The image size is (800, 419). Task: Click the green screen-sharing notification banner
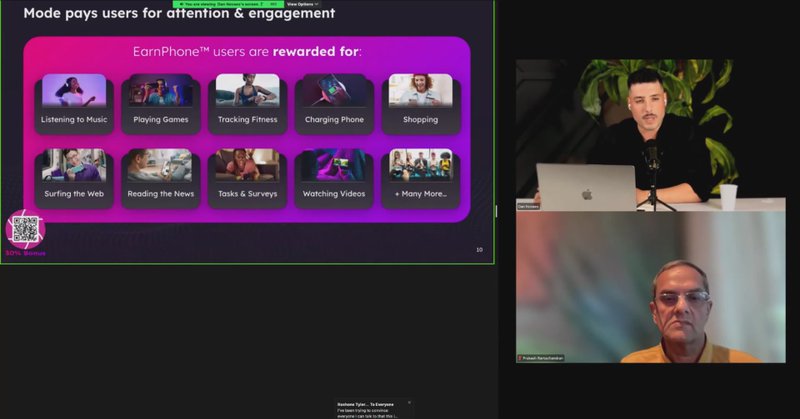[228, 4]
